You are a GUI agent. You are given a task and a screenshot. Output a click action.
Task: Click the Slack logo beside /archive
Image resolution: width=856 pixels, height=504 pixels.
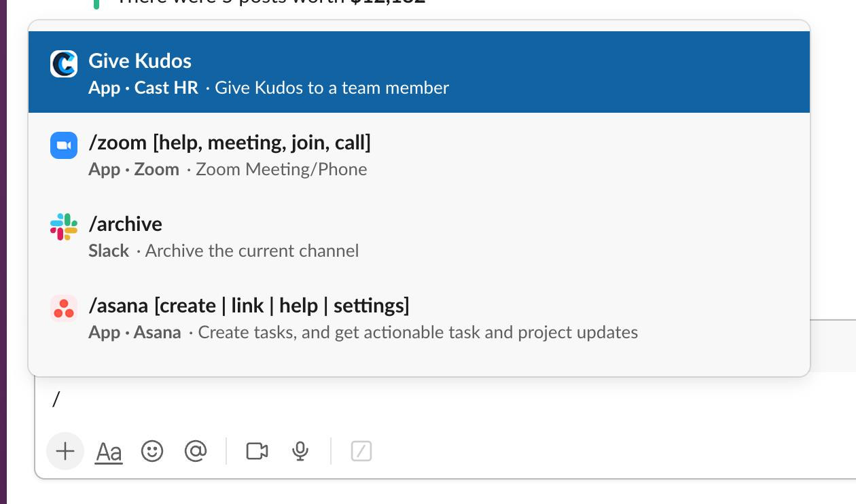click(x=63, y=227)
